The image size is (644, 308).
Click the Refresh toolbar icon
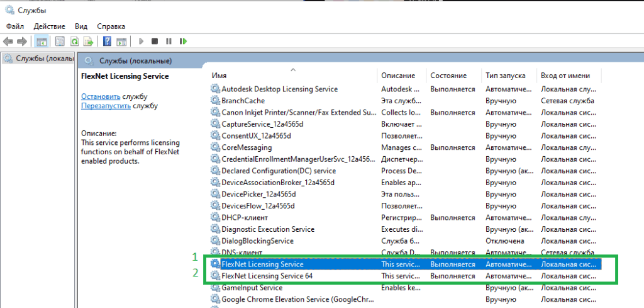pyautogui.click(x=74, y=42)
